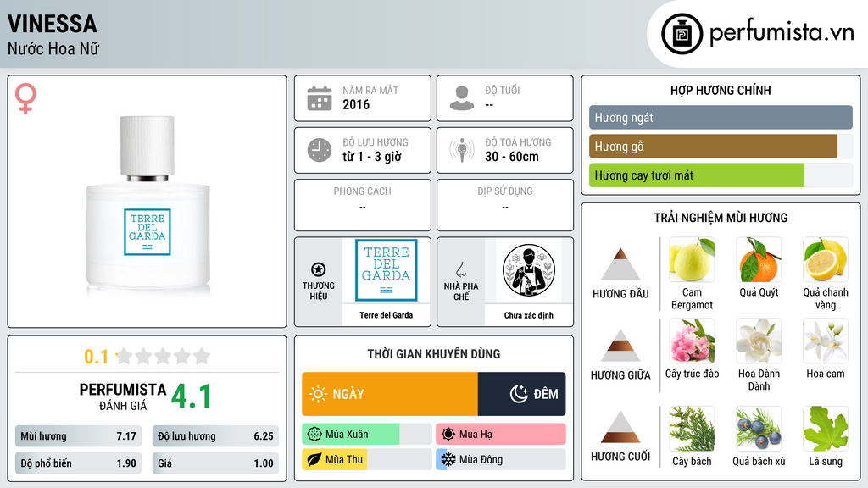Click the nose icon above Nhà pha chế
This screenshot has height=488, width=868.
coord(460,269)
